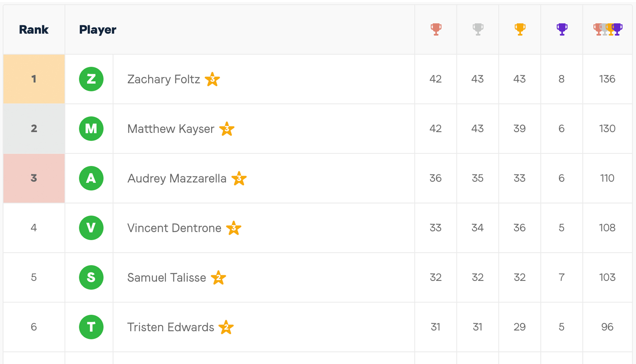Screen dimensions: 636x364
Task: Click Tristen Edwards's green T avatar
Action: (x=91, y=327)
